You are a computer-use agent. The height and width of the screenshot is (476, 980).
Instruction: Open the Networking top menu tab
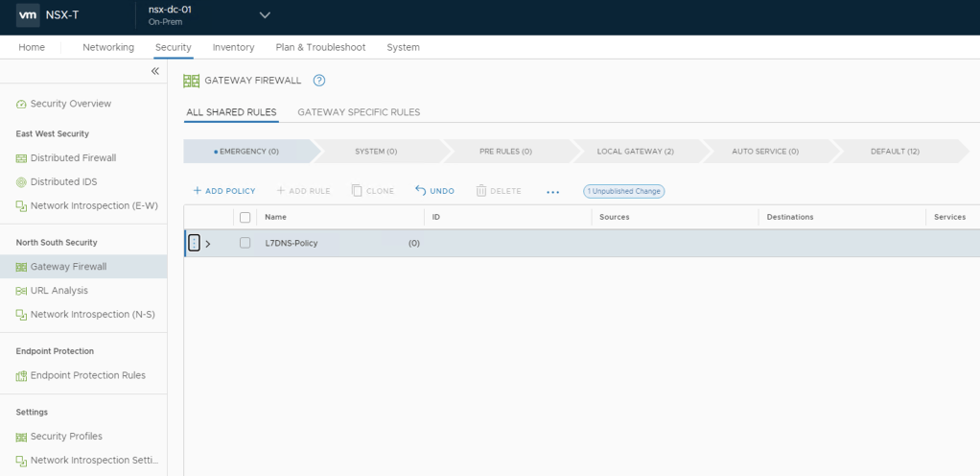pos(108,47)
